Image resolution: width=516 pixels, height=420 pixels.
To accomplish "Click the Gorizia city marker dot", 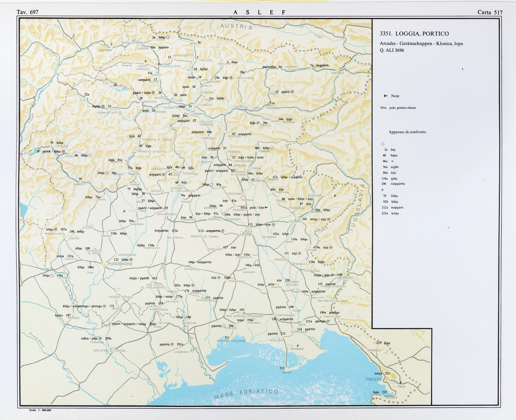I will point(345,274).
